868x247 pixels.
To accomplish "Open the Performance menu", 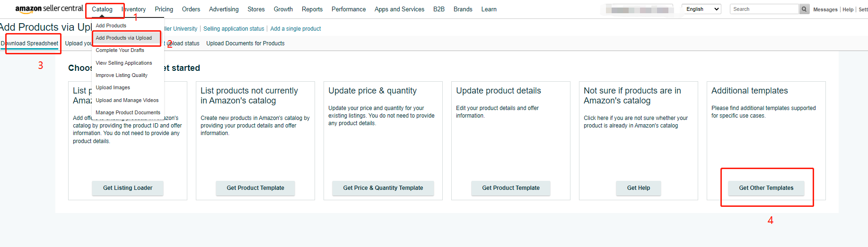I will click(x=349, y=9).
